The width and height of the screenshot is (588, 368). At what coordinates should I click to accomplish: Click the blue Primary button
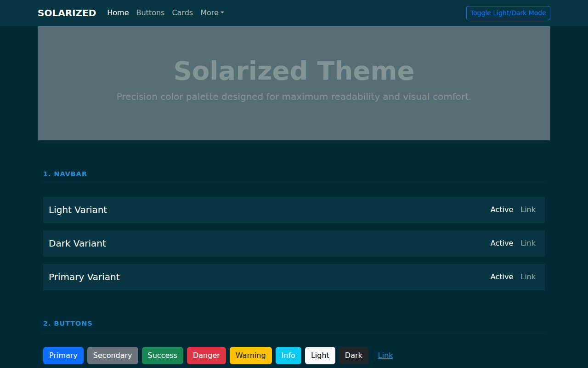63,356
